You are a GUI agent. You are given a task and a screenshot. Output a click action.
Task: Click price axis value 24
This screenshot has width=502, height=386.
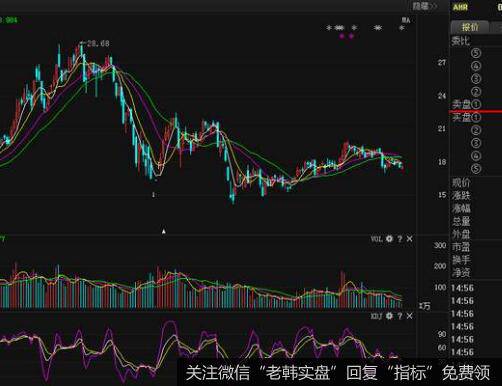point(442,96)
